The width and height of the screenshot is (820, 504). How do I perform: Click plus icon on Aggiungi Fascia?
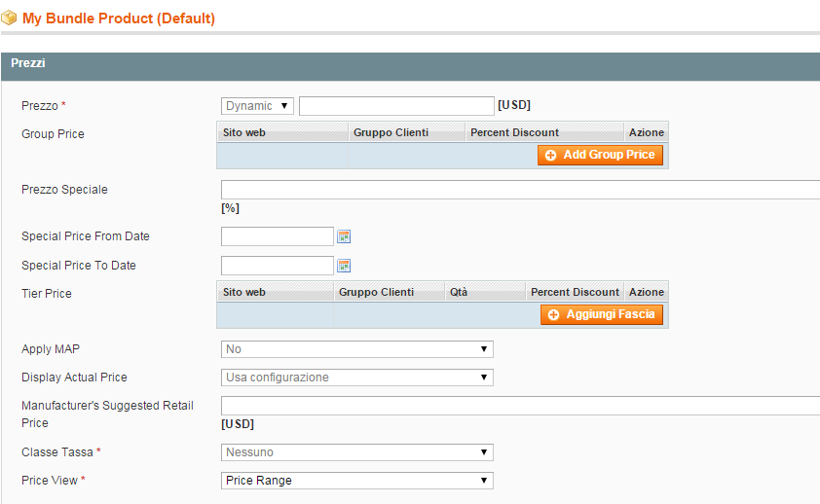tap(554, 314)
